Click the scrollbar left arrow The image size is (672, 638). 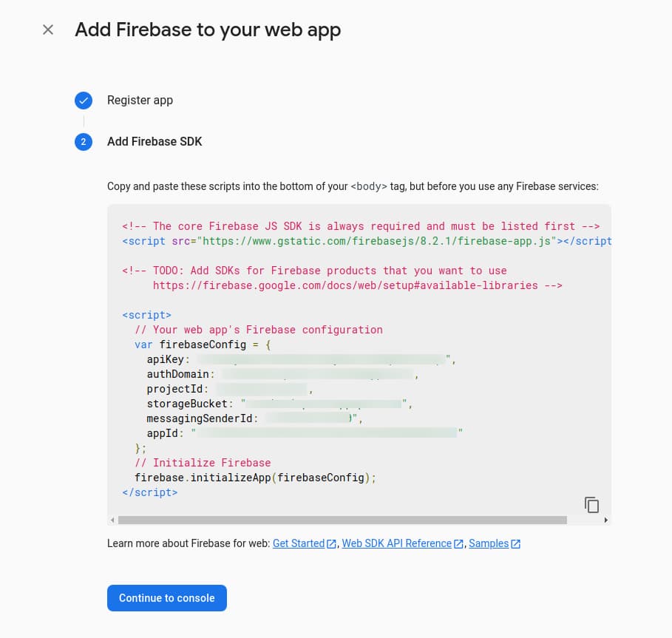[x=112, y=520]
